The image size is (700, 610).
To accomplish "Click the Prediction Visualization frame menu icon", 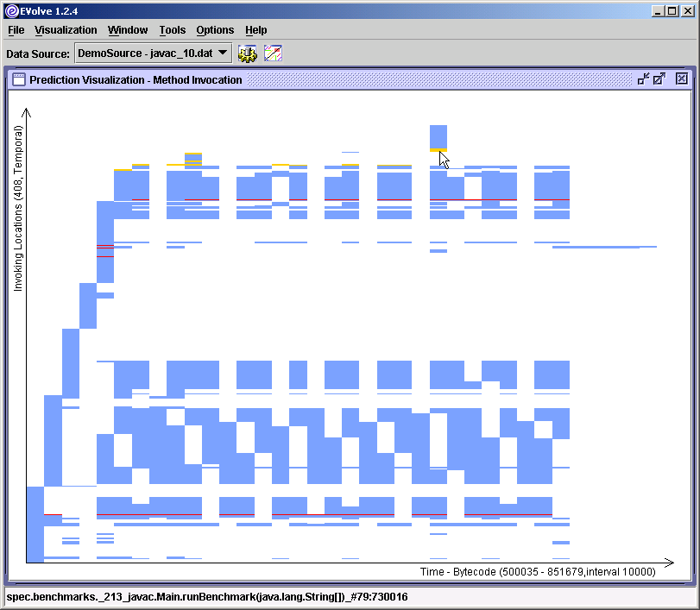I will click(19, 79).
